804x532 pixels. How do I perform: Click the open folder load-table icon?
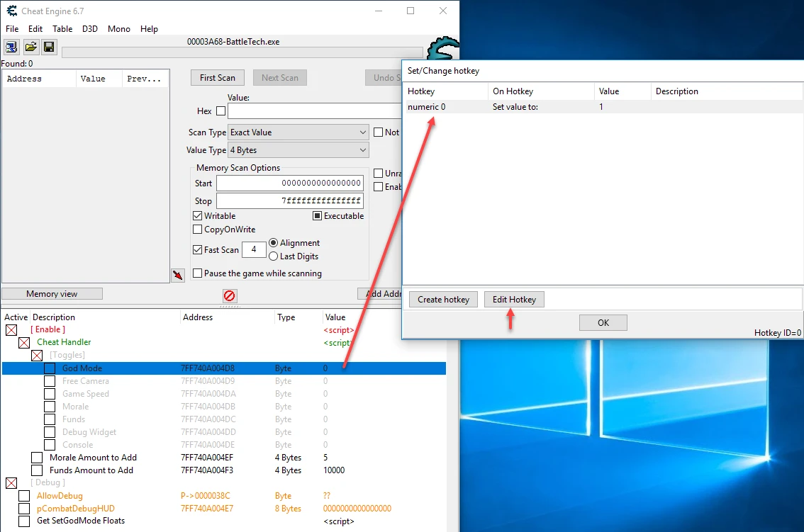point(30,47)
